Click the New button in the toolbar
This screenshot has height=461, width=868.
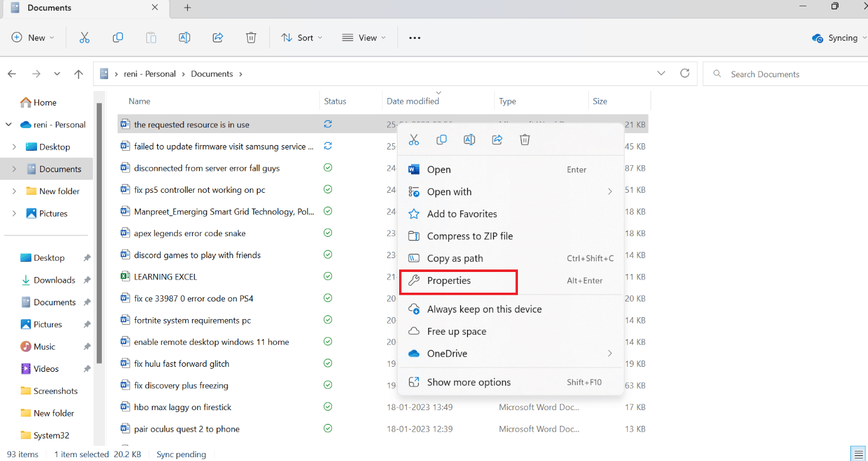pos(33,38)
